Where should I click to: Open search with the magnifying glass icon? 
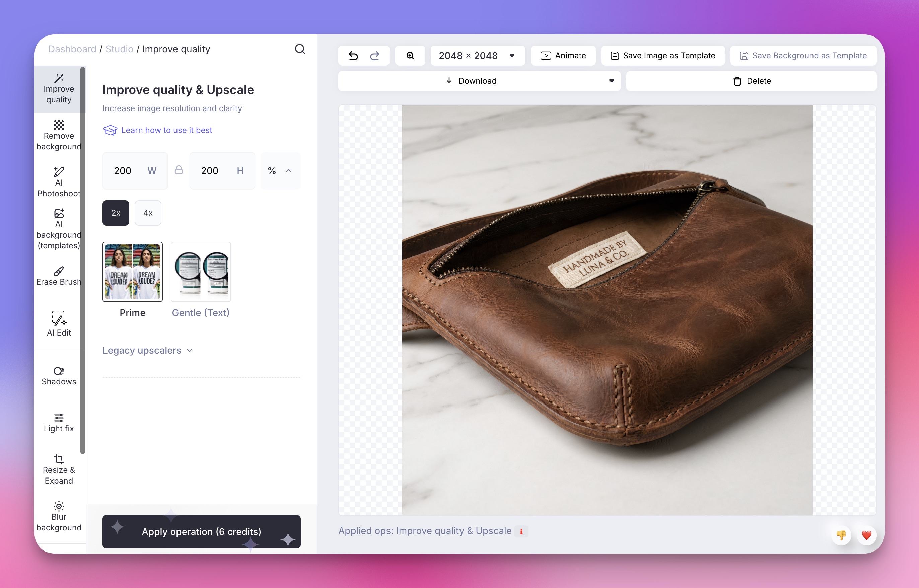(x=300, y=49)
